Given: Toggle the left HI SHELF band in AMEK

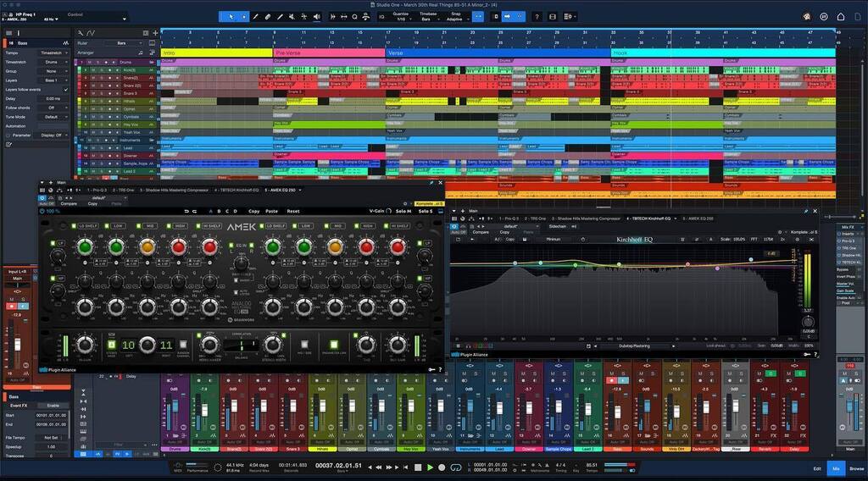Looking at the screenshot, I should point(198,225).
